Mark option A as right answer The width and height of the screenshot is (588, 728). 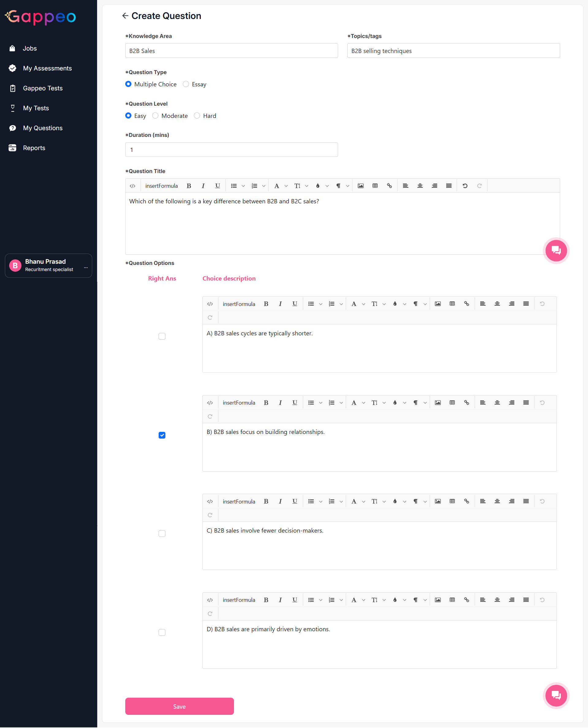pos(162,336)
